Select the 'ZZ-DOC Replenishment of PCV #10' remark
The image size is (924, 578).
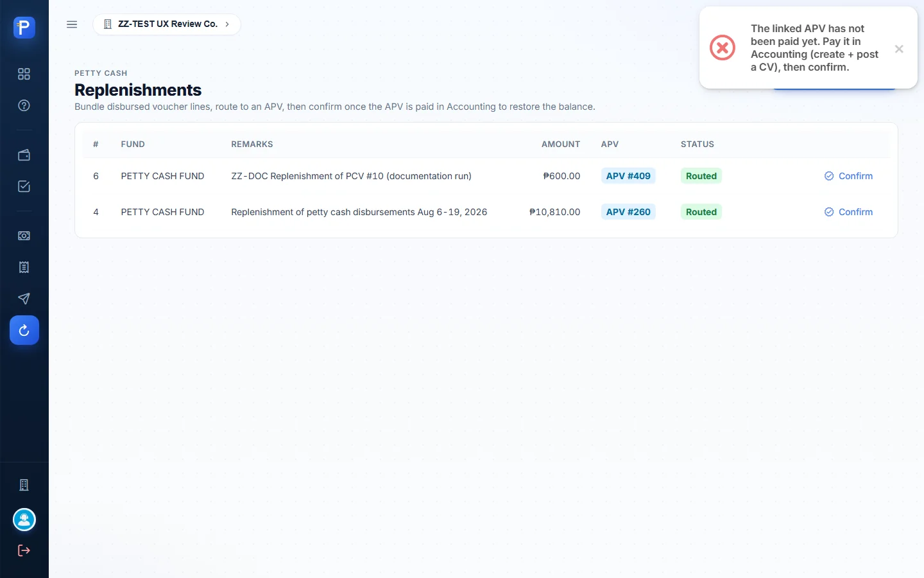[351, 176]
